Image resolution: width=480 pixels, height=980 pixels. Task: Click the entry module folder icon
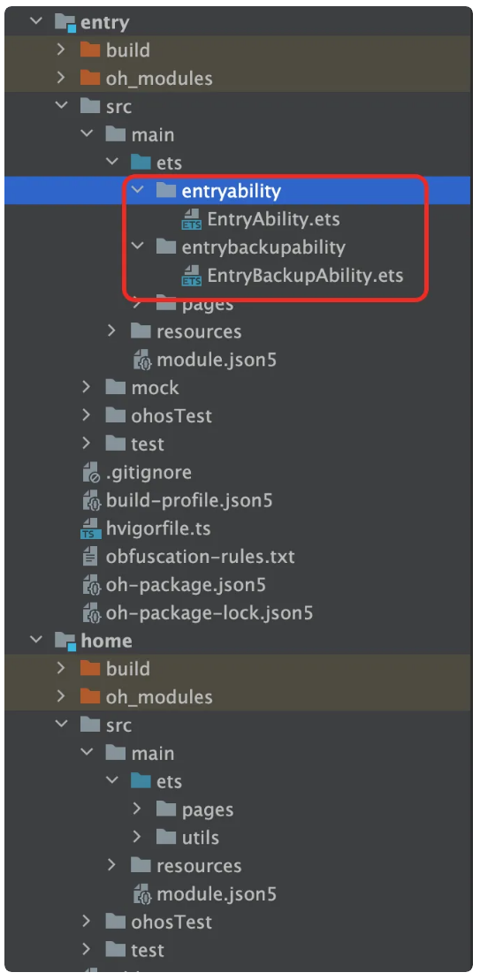click(x=65, y=22)
